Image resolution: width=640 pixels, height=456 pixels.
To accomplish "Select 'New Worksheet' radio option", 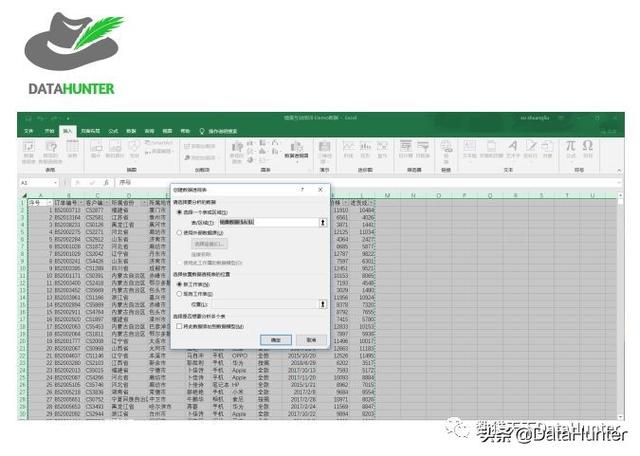I will [179, 284].
